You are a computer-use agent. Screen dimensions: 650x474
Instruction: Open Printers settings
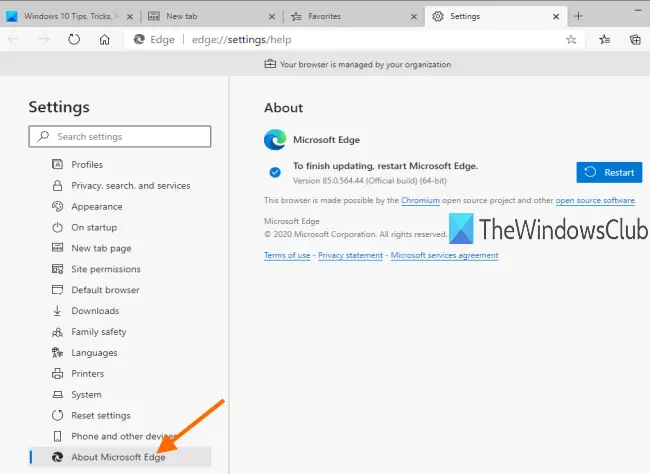click(x=120, y=374)
